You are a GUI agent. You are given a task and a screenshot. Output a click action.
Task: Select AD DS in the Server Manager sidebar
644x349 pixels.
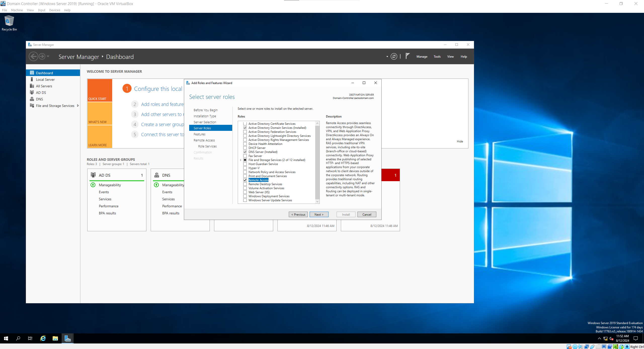coord(41,92)
